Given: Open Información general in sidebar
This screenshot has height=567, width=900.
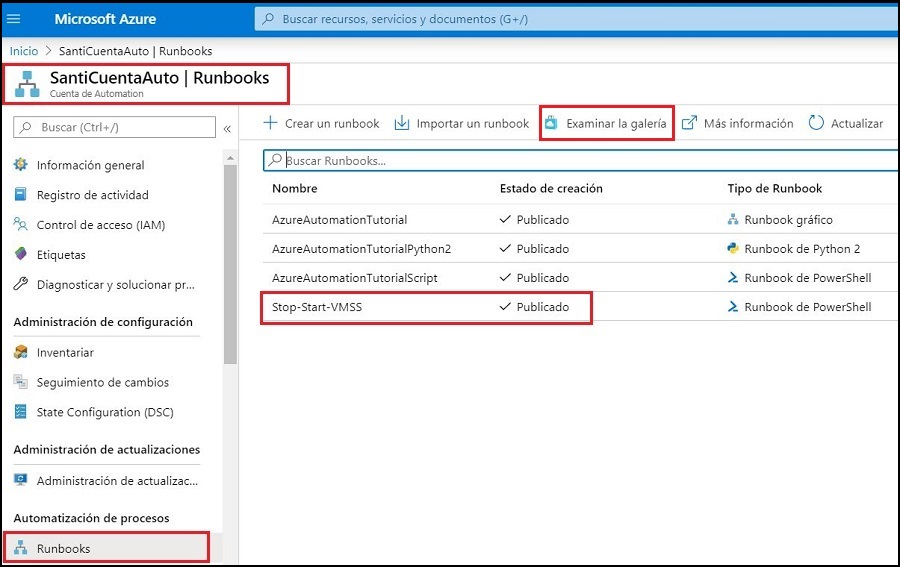Looking at the screenshot, I should (90, 165).
